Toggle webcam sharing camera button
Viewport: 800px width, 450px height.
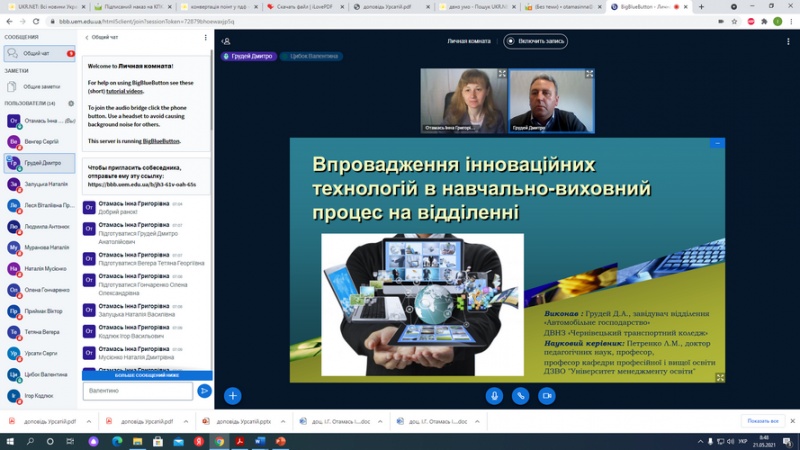click(x=547, y=395)
